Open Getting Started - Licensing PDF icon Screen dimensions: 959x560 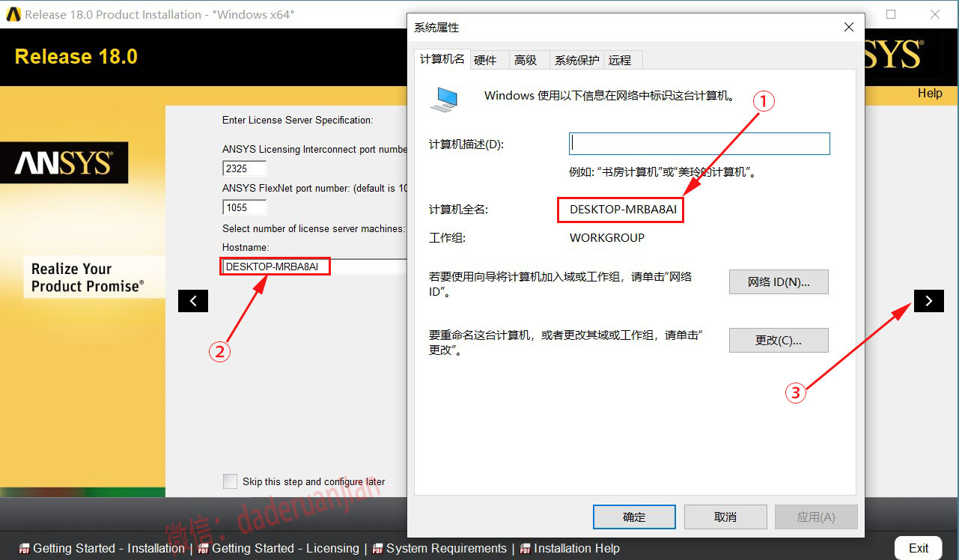203,549
